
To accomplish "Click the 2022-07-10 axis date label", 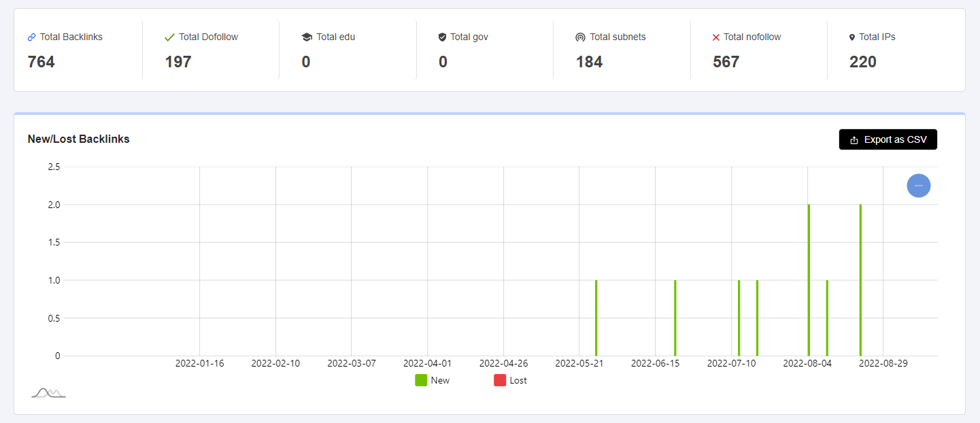I will pyautogui.click(x=731, y=363).
